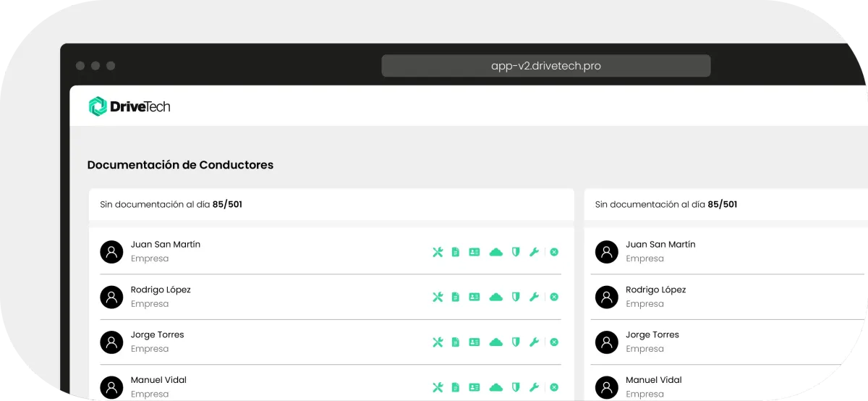Select the name Jorge Torres in right panel

652,334
